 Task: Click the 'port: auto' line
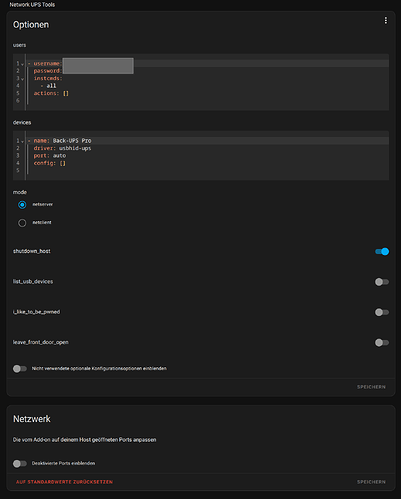pos(50,156)
